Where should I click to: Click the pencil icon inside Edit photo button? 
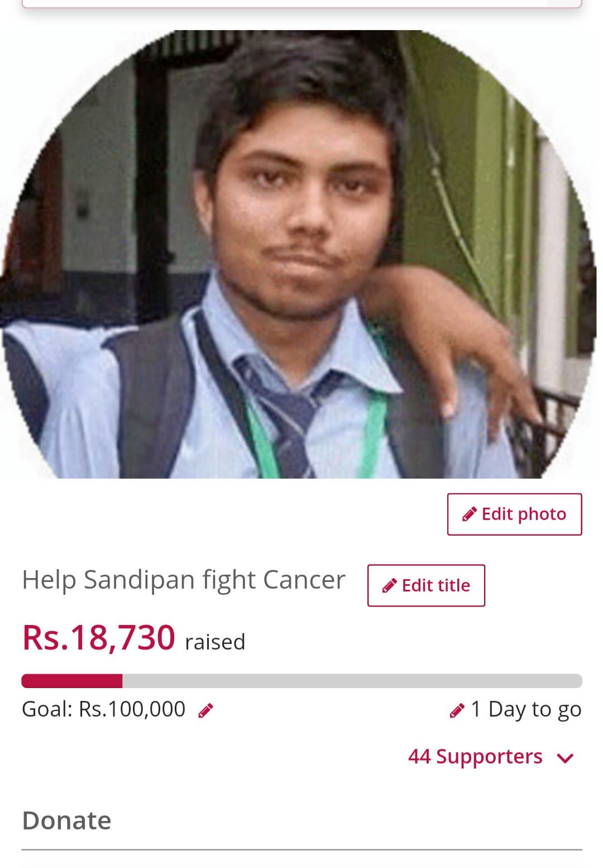pos(470,514)
